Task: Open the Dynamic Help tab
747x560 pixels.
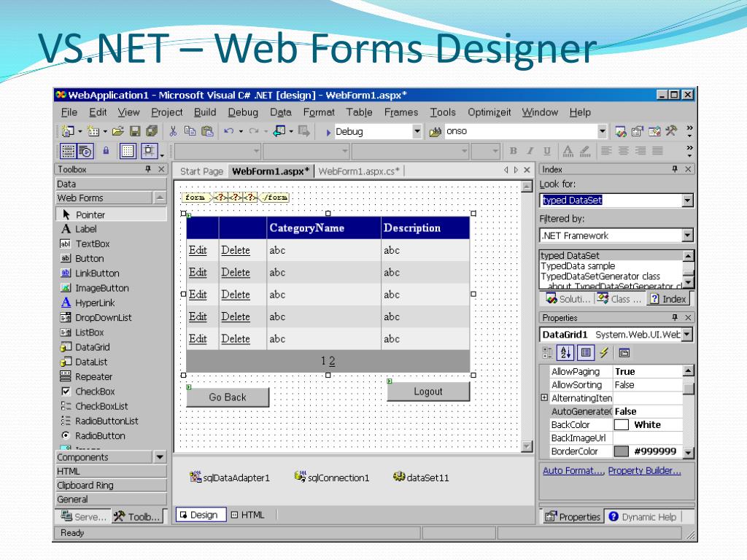Action: pos(643,517)
